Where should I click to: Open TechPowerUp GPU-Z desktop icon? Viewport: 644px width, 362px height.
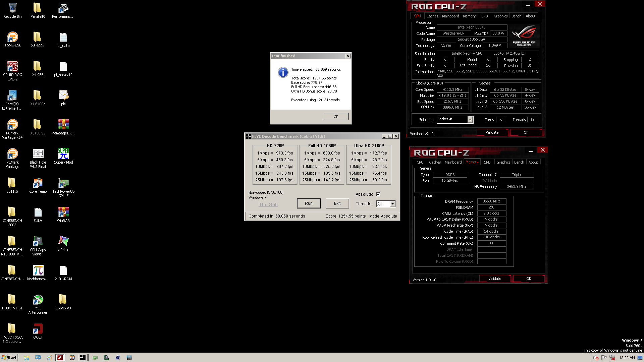click(x=63, y=187)
